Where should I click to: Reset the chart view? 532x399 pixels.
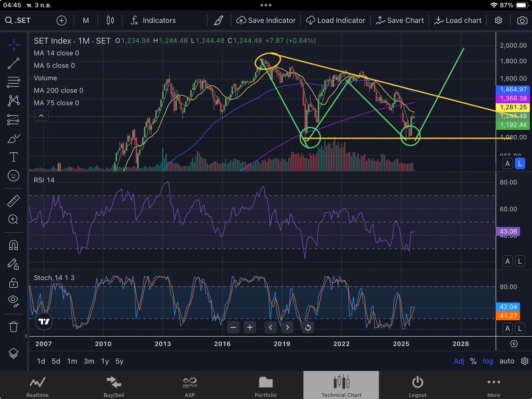[x=308, y=327]
